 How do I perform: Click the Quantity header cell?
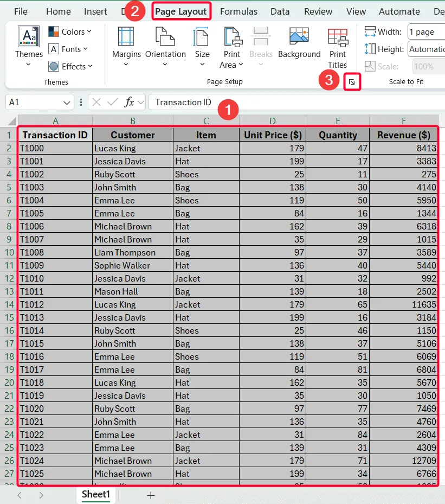tap(338, 135)
